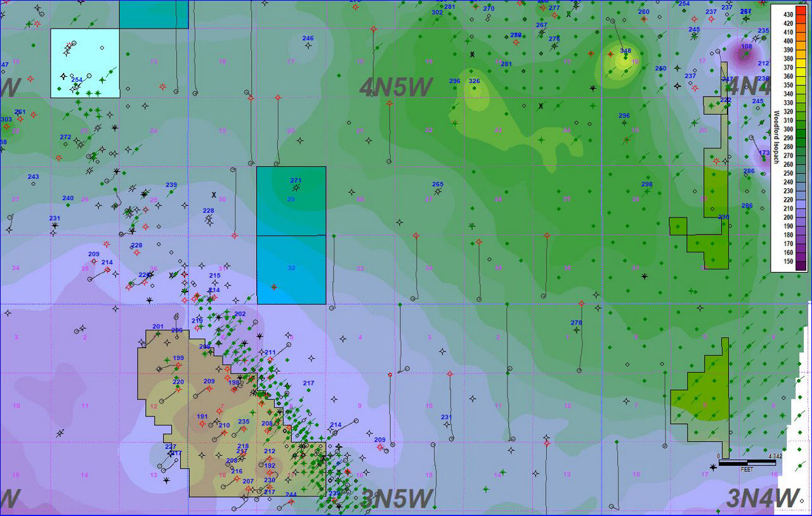Click the map scale bar

[x=747, y=463]
